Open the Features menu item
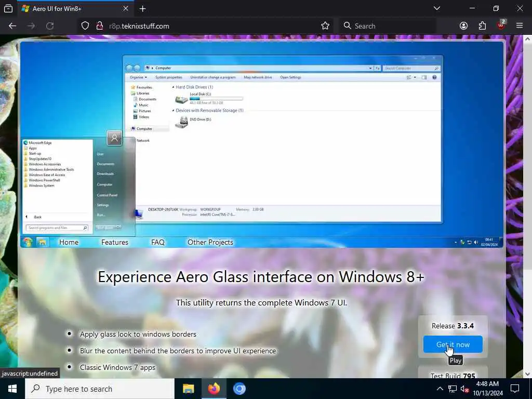This screenshot has width=532, height=399. tap(115, 242)
